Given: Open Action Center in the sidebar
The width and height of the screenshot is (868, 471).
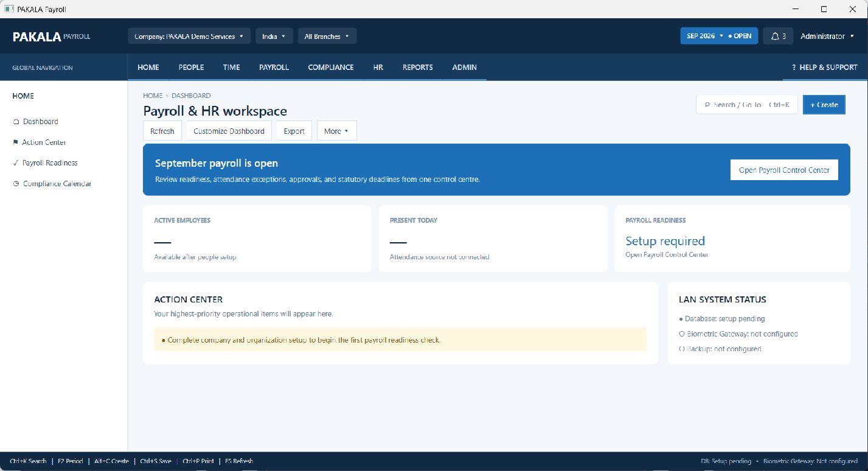Looking at the screenshot, I should pyautogui.click(x=39, y=142).
